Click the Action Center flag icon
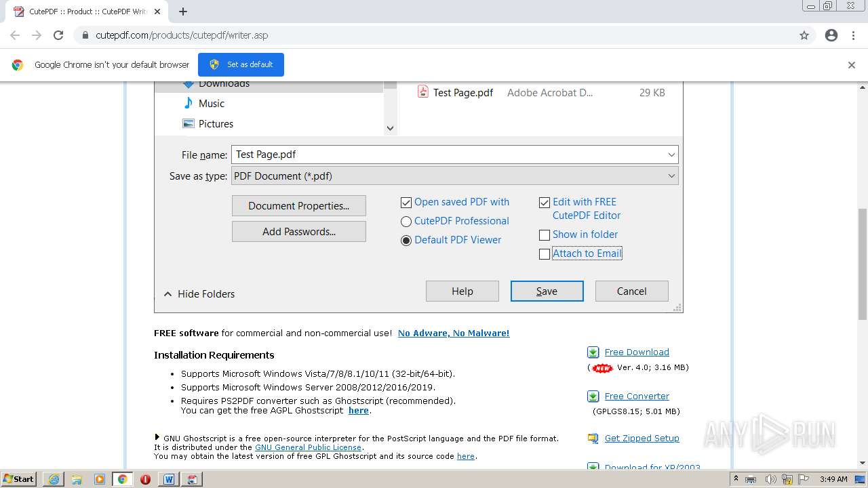 click(803, 479)
